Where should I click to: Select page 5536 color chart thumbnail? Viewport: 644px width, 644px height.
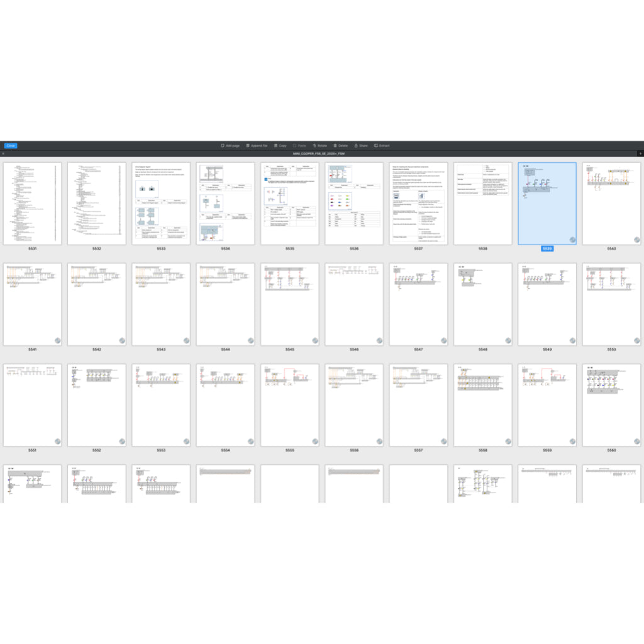[354, 204]
